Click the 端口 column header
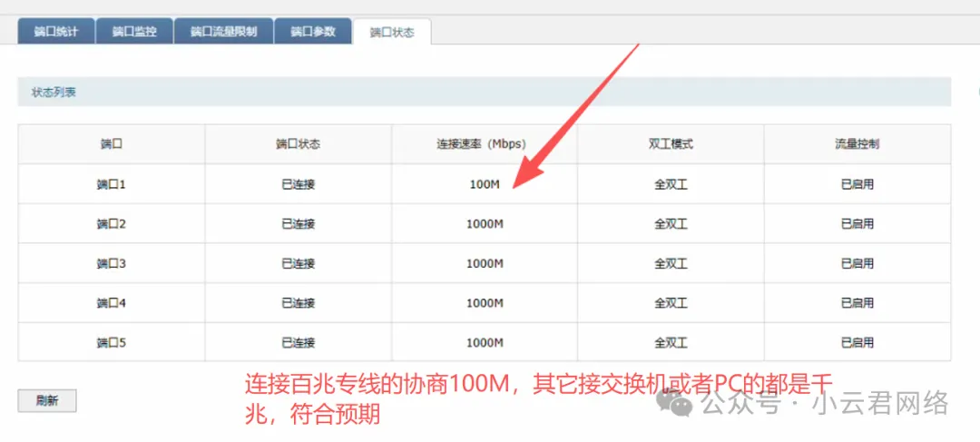This screenshot has height=442, width=980. pyautogui.click(x=111, y=144)
